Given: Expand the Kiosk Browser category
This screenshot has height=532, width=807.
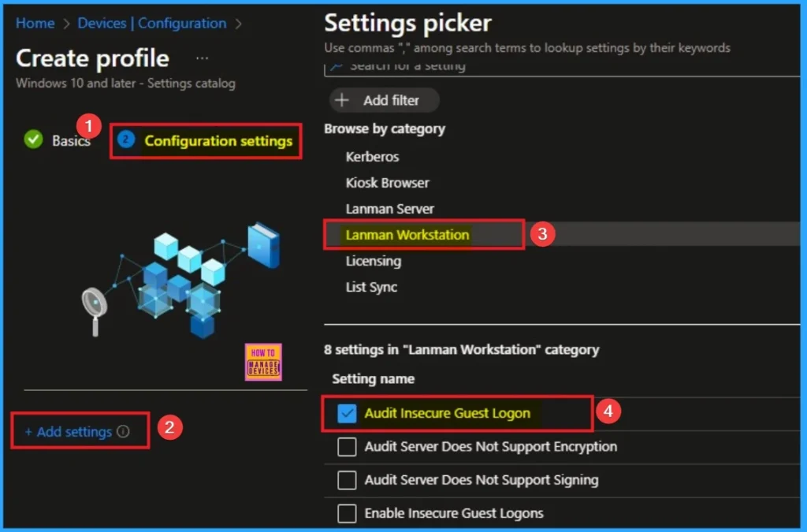Looking at the screenshot, I should pos(387,183).
